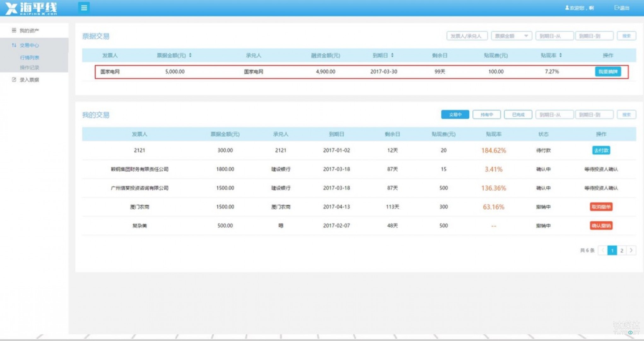Open the 票据金额 dropdown filter
This screenshot has width=644, height=341.
511,36
